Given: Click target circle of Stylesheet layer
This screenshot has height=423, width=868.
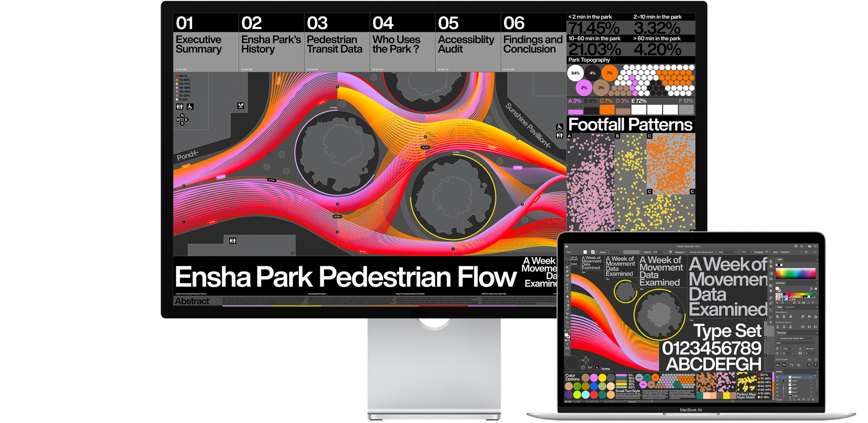Looking at the screenshot, I should [811, 377].
